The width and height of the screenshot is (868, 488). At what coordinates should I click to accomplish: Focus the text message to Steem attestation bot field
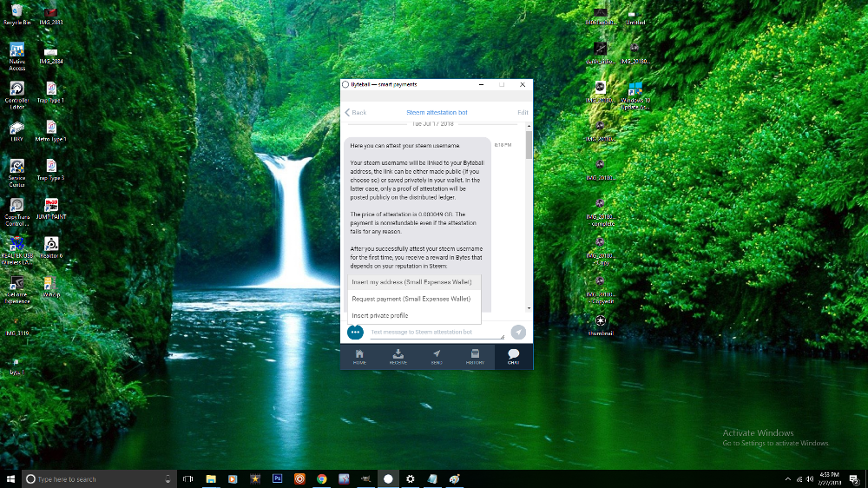(437, 333)
